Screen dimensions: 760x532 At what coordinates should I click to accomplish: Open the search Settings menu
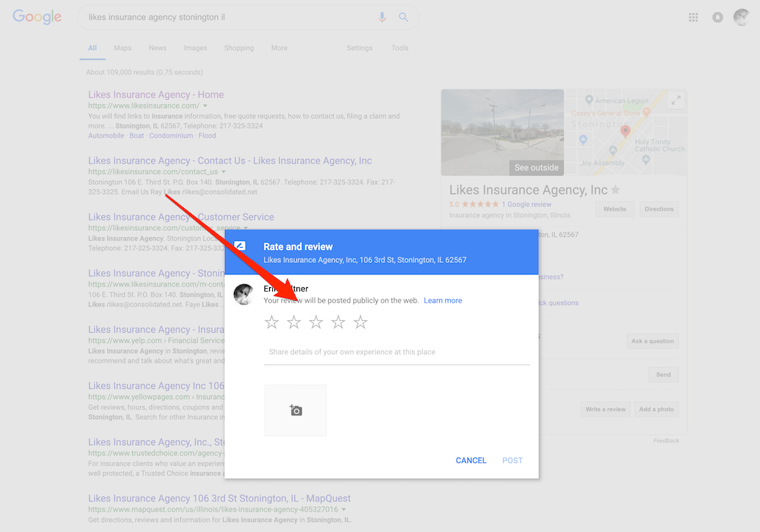tap(359, 48)
